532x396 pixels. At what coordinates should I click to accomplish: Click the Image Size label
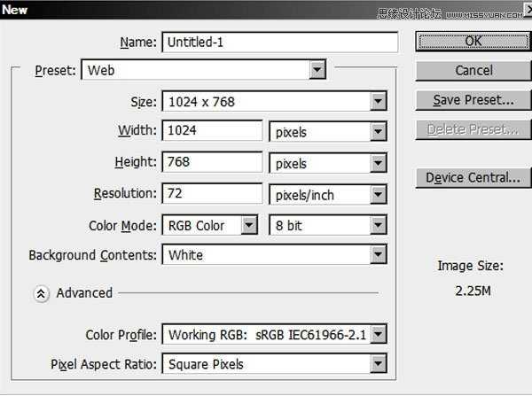pyautogui.click(x=470, y=266)
